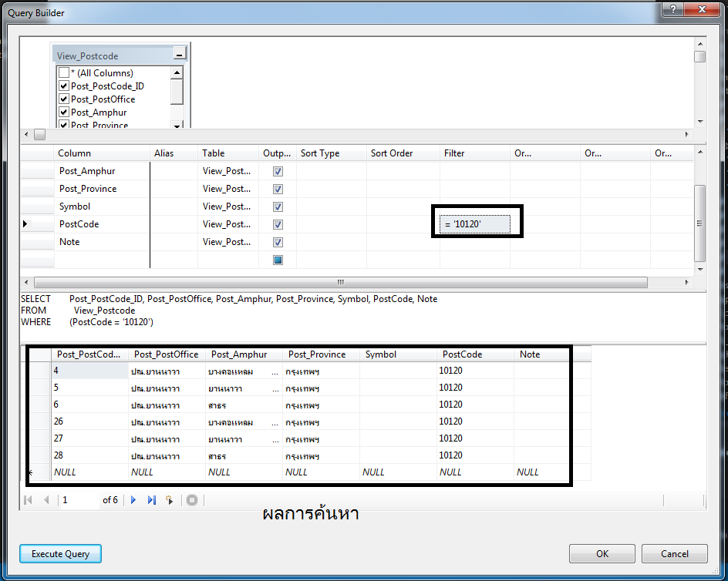Jump to the first result row
This screenshot has width=728, height=581.
coord(29,500)
